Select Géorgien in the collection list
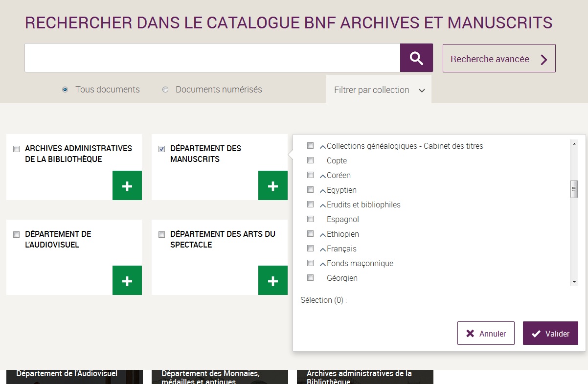Image resolution: width=588 pixels, height=384 pixels. click(x=310, y=278)
